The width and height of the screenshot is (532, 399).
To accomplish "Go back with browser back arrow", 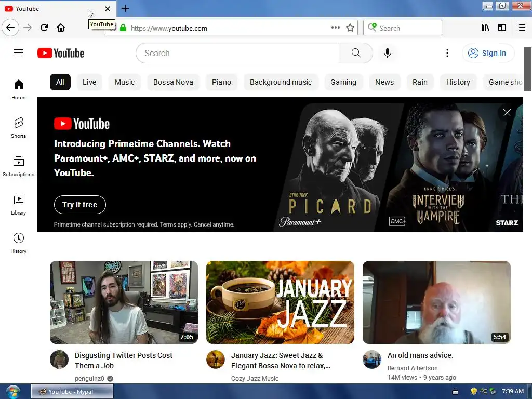I will [10, 28].
